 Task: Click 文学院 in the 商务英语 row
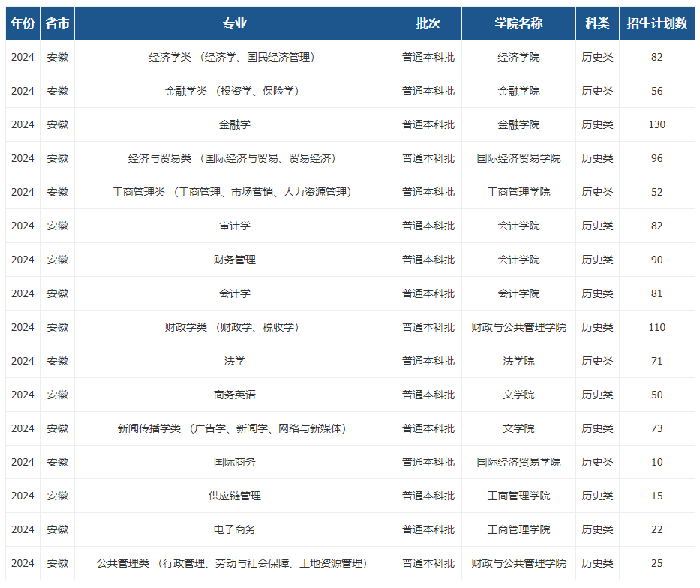[x=518, y=394]
